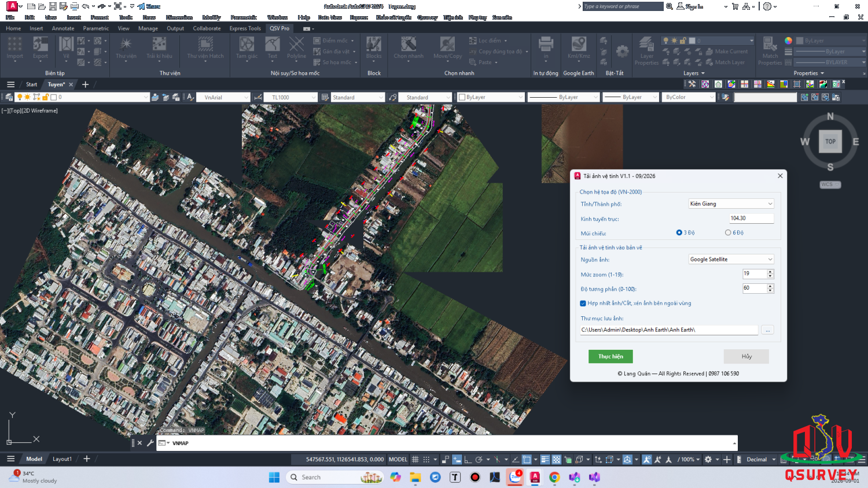Open the Thư viện library tool
The height and width of the screenshot is (488, 868).
[x=126, y=48]
